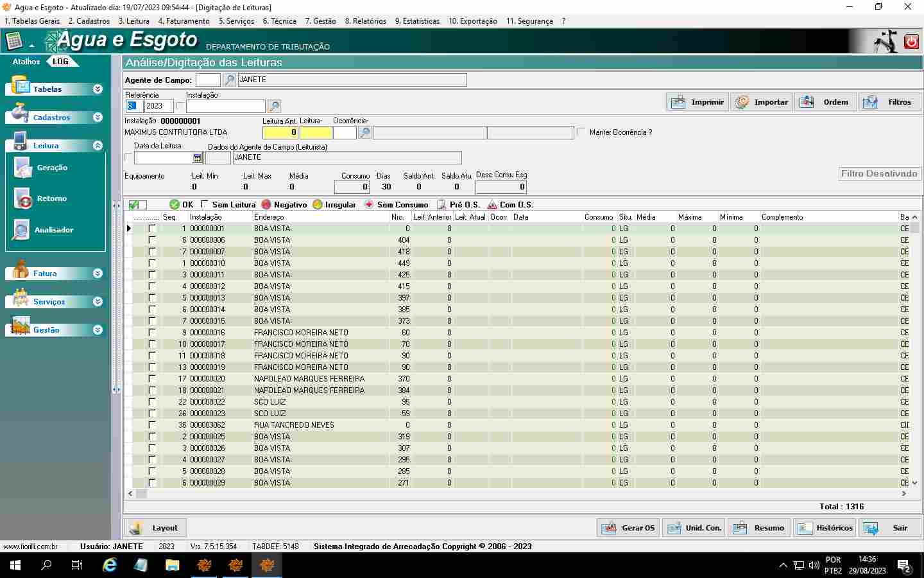924x578 pixels.
Task: Click the calculator icon at top left
Action: [13, 42]
